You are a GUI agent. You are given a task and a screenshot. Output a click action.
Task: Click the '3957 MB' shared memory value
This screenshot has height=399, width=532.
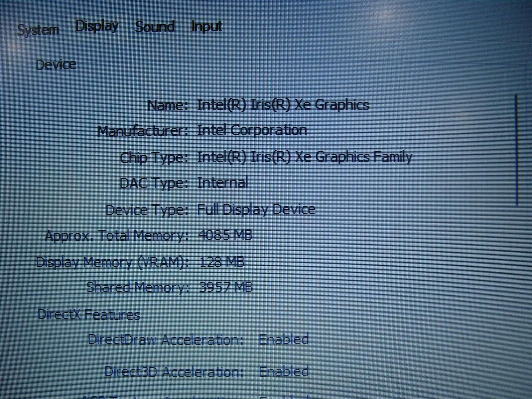[225, 287]
